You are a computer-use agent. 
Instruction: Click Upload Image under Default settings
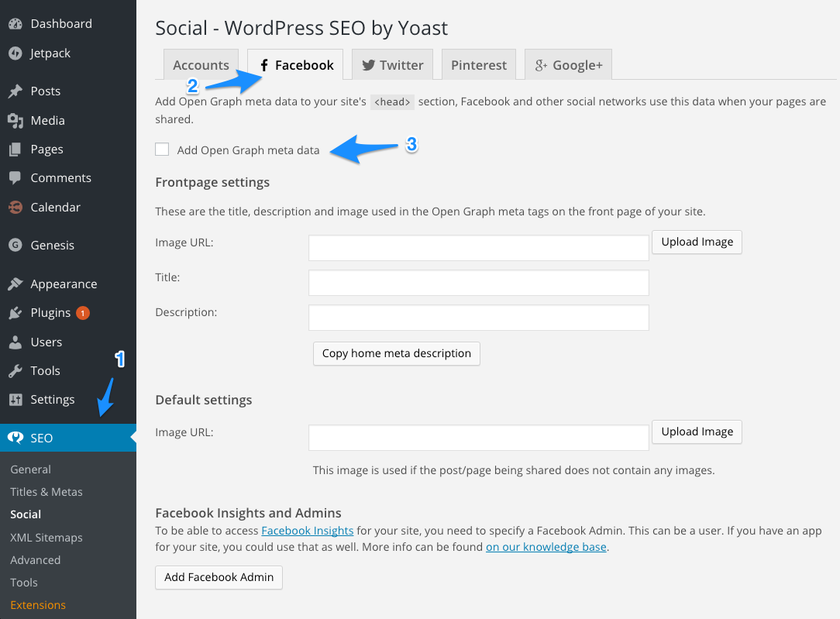(x=697, y=432)
